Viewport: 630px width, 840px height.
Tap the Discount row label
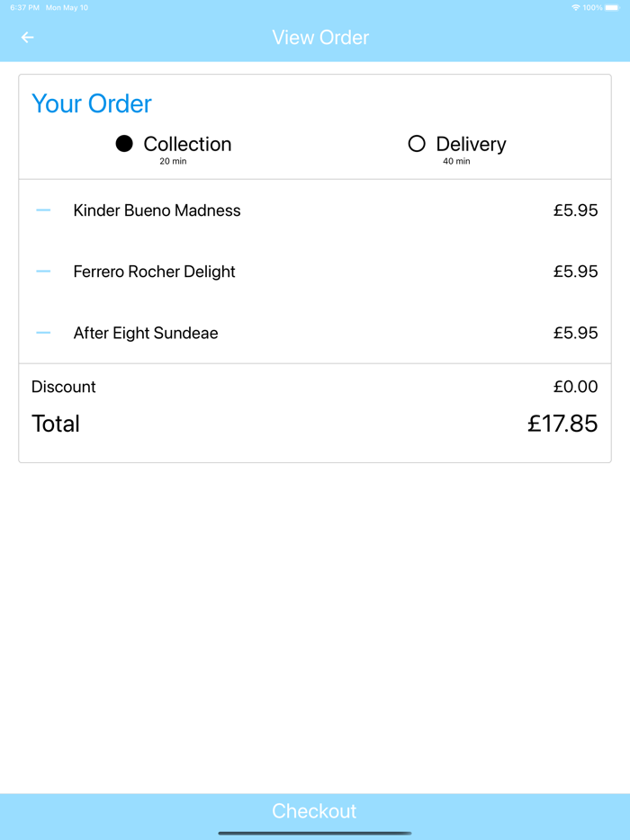pyautogui.click(x=64, y=387)
